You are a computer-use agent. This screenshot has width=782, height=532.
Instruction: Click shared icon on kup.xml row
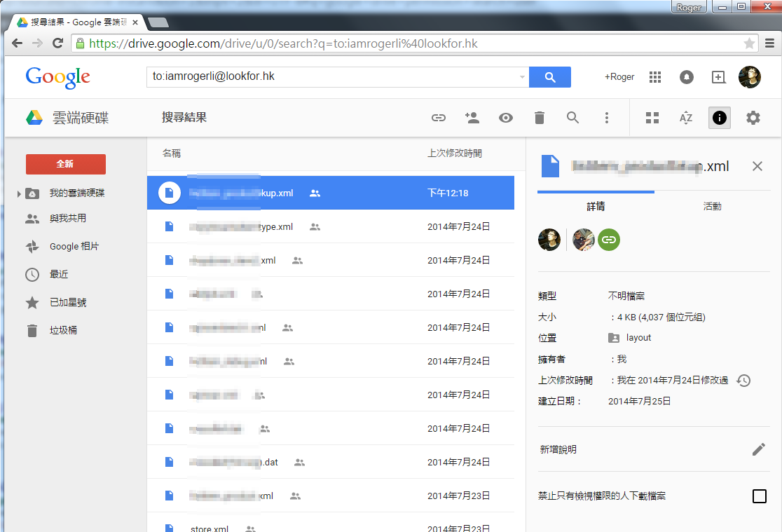click(315, 193)
